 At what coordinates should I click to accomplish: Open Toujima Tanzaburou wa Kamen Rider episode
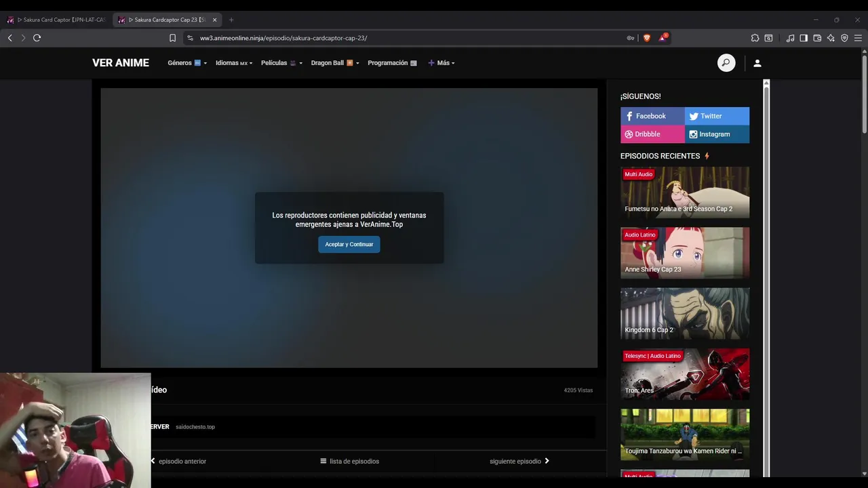[685, 434]
